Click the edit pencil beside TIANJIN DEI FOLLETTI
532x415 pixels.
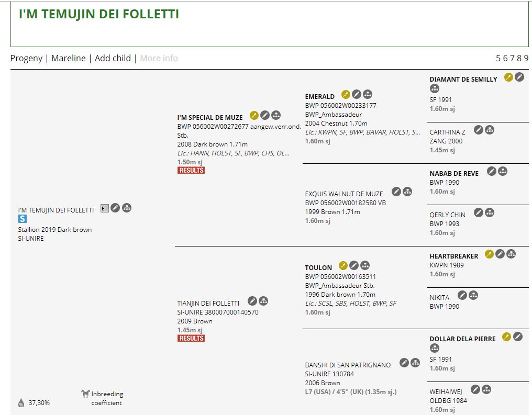coord(252,301)
